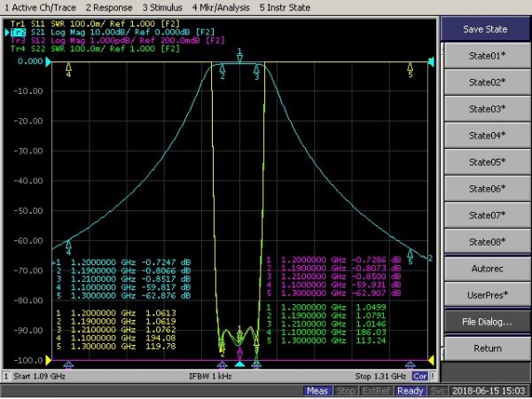Viewport: 532px width, 399px height.
Task: Click the date and time 2018-06-15 15:03
Action: click(x=489, y=391)
